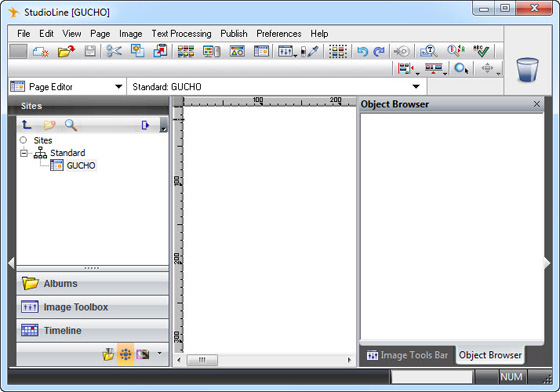Viewport: 560px width, 392px height.
Task: Redo the last action
Action: [x=379, y=52]
